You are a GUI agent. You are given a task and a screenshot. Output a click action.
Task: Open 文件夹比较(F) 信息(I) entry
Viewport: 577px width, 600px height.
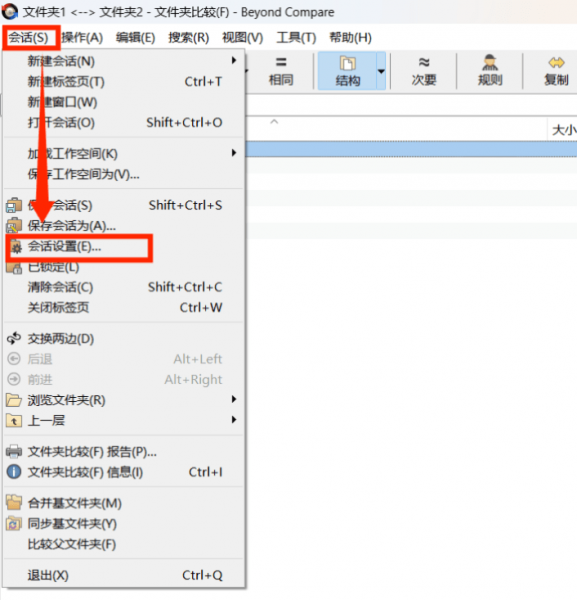pos(124,472)
